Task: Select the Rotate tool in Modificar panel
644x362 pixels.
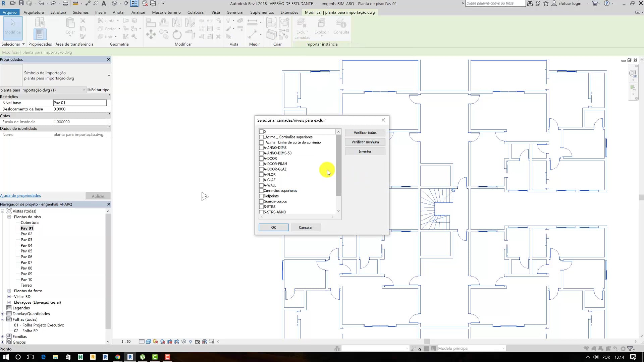Action: [177, 35]
